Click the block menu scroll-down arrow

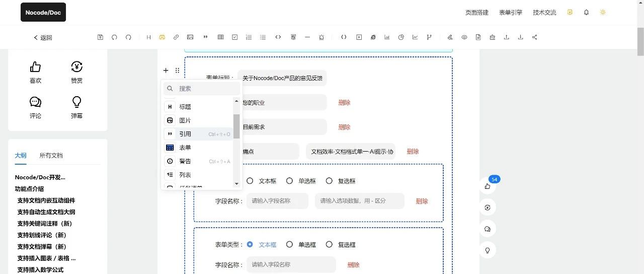[x=236, y=183]
